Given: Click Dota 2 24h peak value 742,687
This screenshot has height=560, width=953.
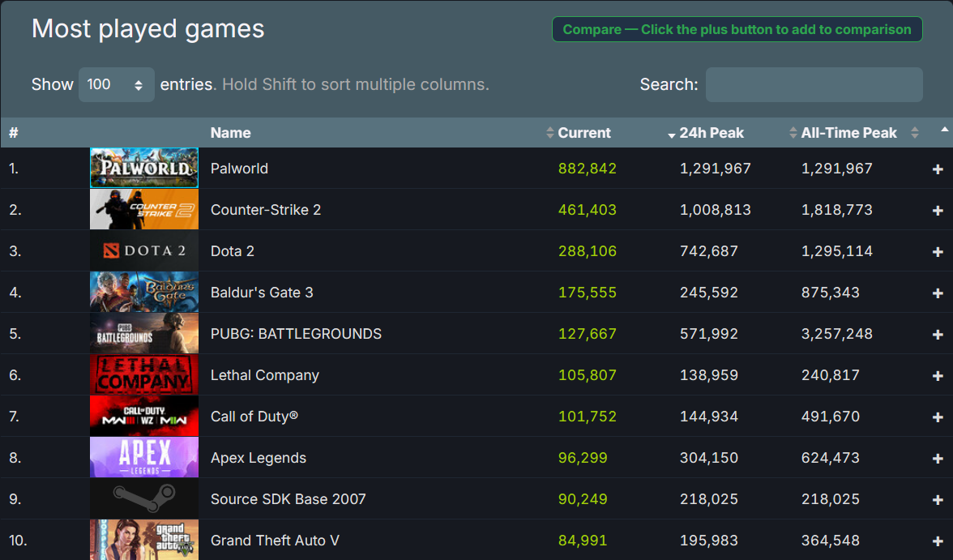Looking at the screenshot, I should 708,251.
